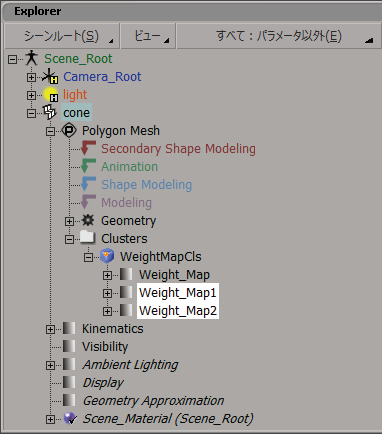The image size is (382, 434).
Task: Click the Polygon Mesh primitive icon
Action: click(69, 130)
